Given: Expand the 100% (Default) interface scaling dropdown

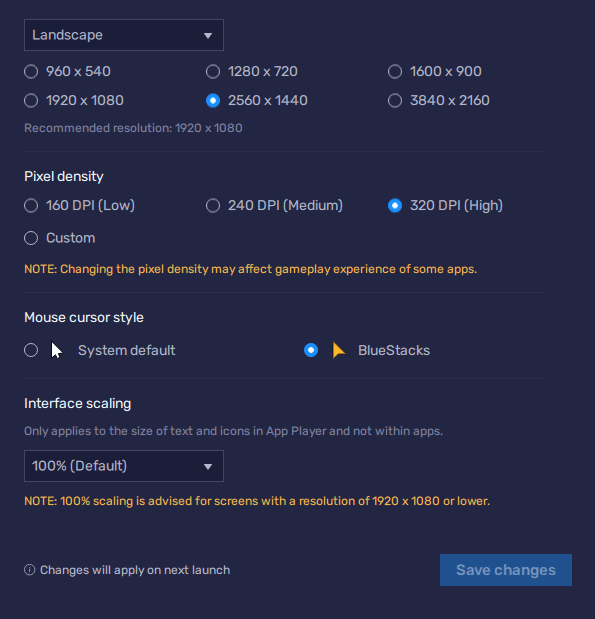Looking at the screenshot, I should (124, 466).
